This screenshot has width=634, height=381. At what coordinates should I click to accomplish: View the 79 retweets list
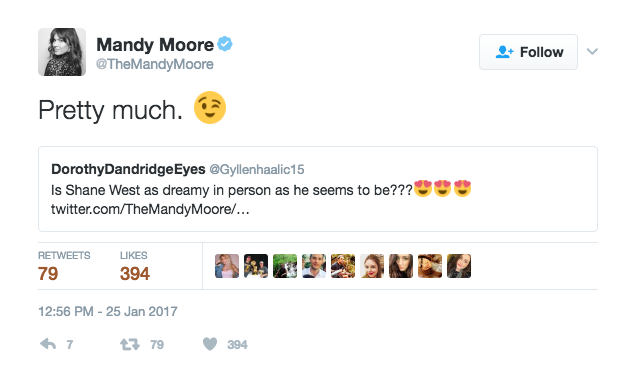(64, 266)
